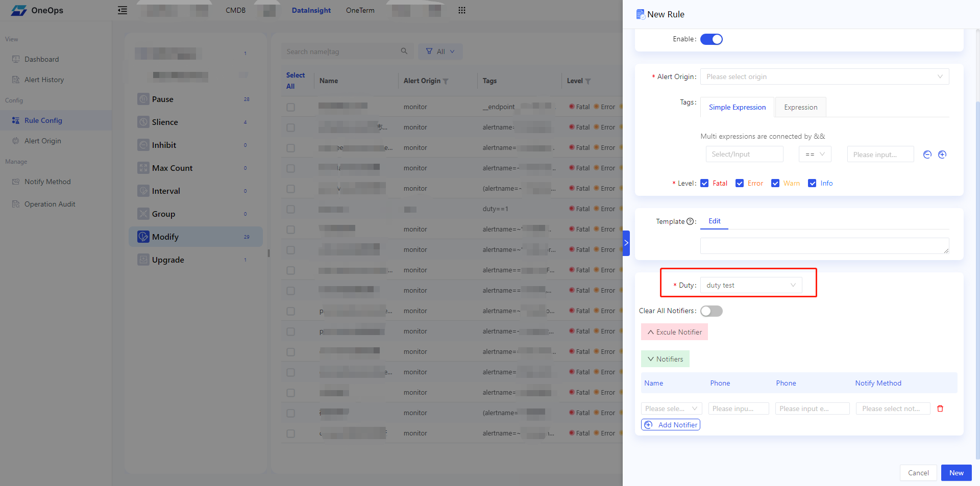Expand the Notifiers section

665,359
